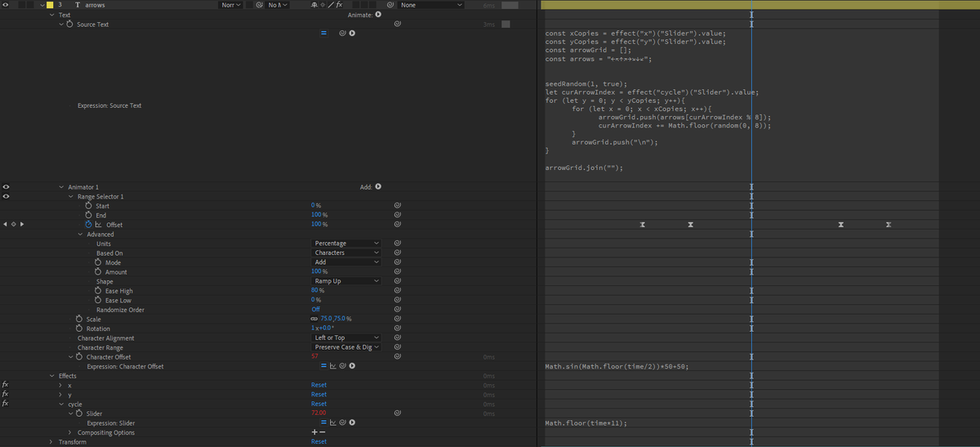Collapse the Animator 1 group
The width and height of the screenshot is (980, 447).
coord(61,187)
